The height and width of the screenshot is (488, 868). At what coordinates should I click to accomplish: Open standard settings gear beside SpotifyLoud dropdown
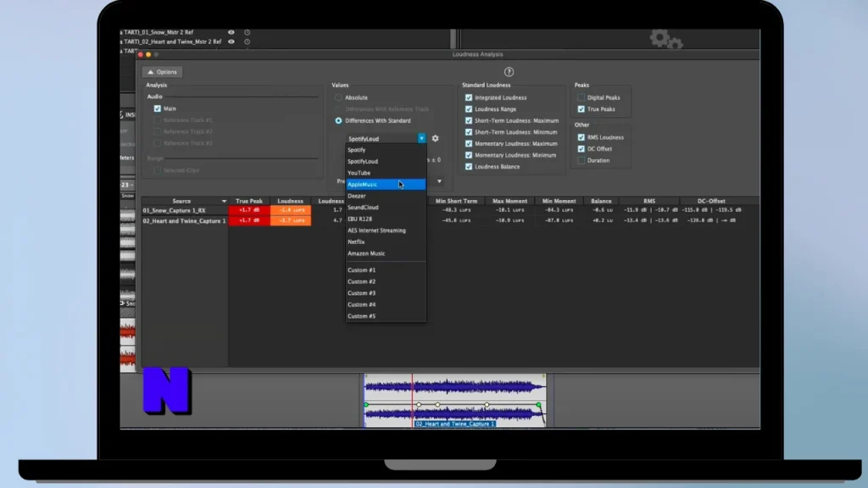435,138
